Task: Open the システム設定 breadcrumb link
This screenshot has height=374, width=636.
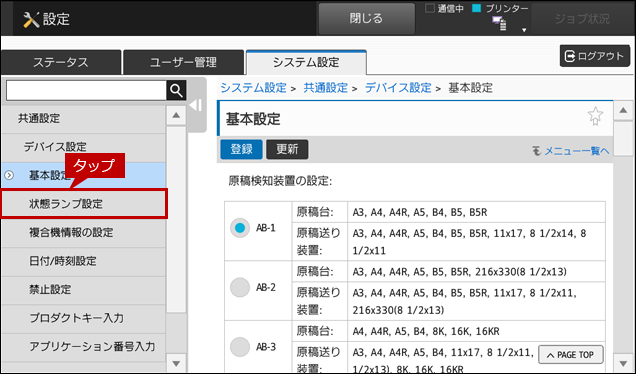Action: 254,88
